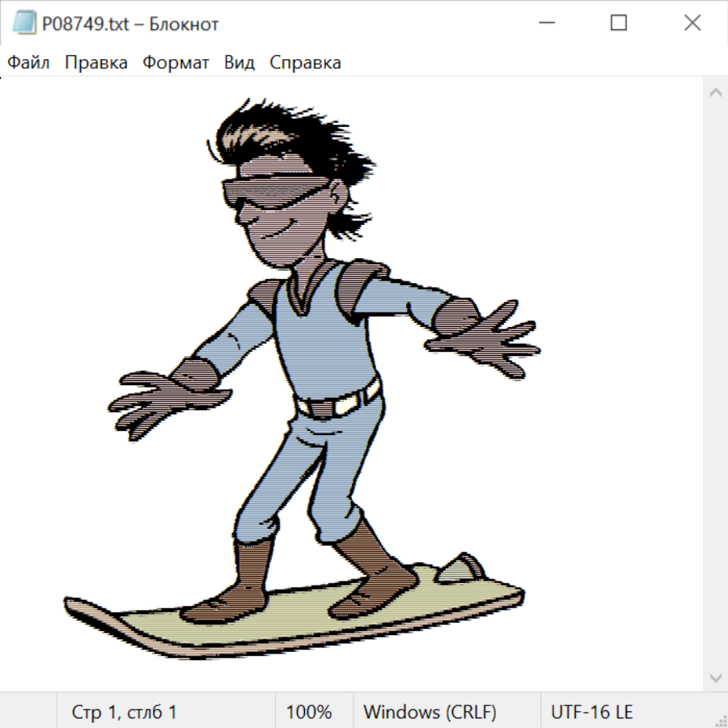Screen dimensions: 728x728
Task: Click the Notepad icon in the title bar
Action: (x=24, y=23)
